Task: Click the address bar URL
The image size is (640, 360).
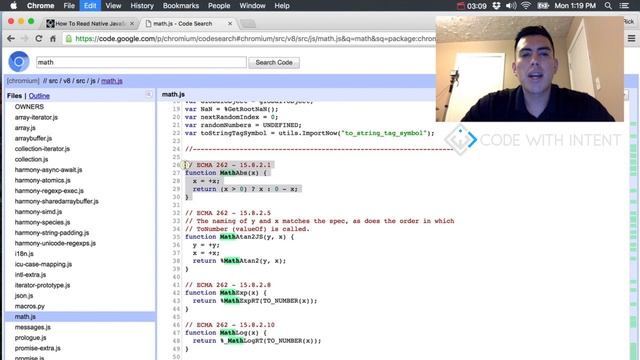Action: coord(255,38)
